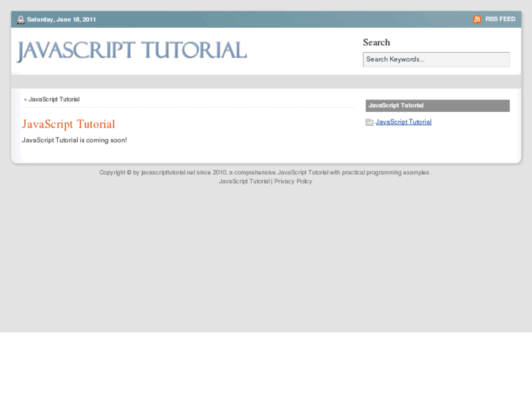Focus the Search Keywords input field
This screenshot has height=399, width=532.
pyautogui.click(x=436, y=59)
